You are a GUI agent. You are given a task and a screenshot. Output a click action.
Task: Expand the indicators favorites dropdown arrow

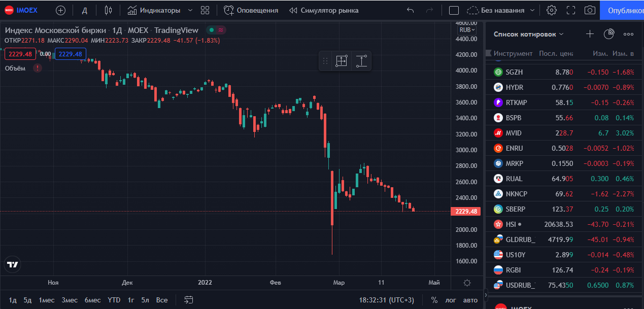click(189, 10)
